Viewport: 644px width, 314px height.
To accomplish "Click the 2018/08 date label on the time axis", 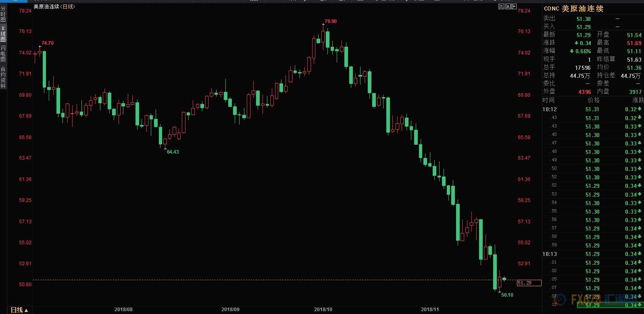I will 123,310.
